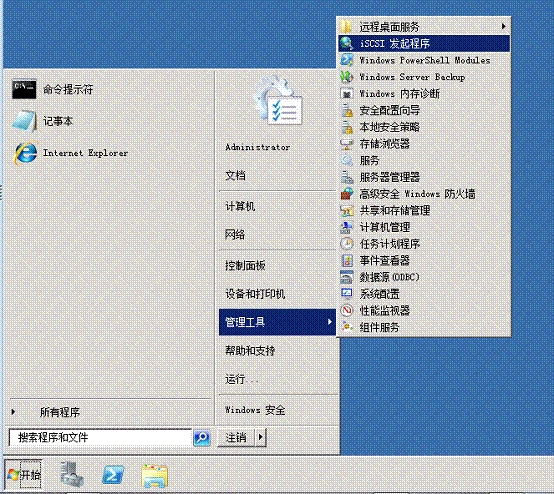Click PowerShell icon in taskbar
The height and width of the screenshot is (494, 554).
tap(113, 475)
